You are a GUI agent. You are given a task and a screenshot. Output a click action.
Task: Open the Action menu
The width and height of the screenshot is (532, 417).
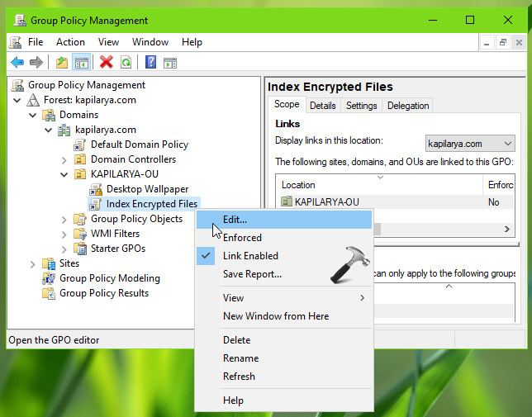[70, 42]
